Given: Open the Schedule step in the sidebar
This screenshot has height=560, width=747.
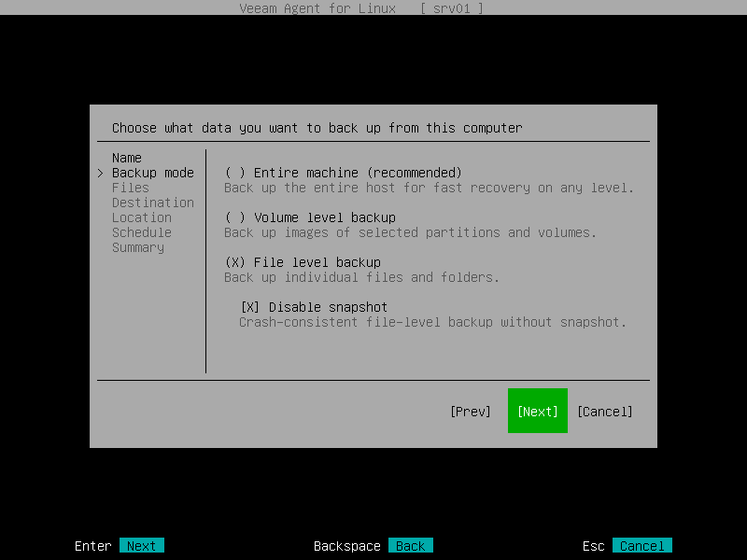Looking at the screenshot, I should [141, 232].
